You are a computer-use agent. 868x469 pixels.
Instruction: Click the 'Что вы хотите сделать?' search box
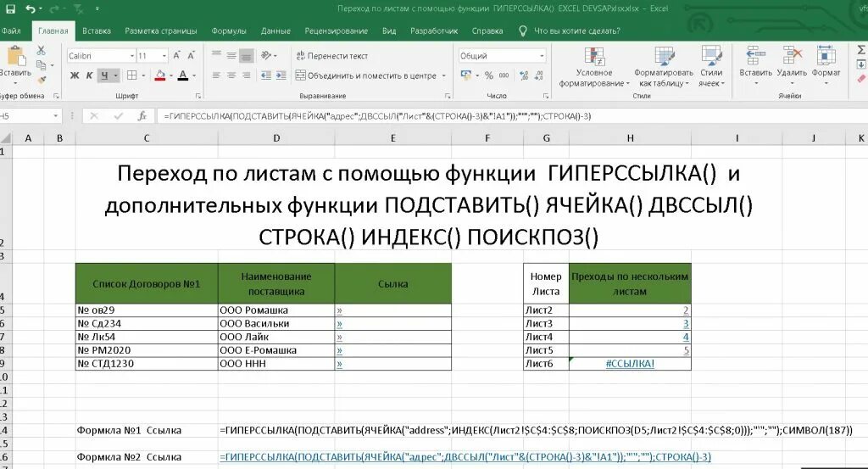(576, 31)
